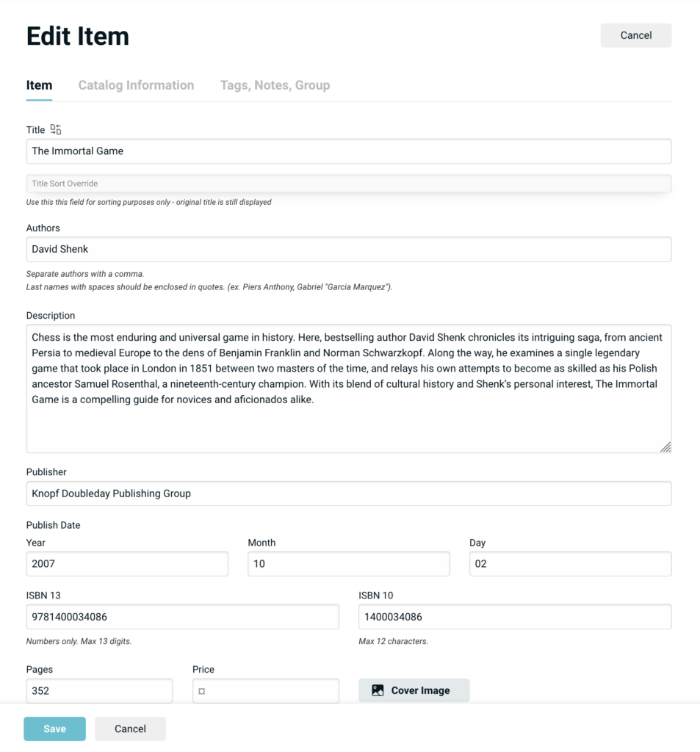Click the picture icon on Cover Image button

click(x=378, y=690)
